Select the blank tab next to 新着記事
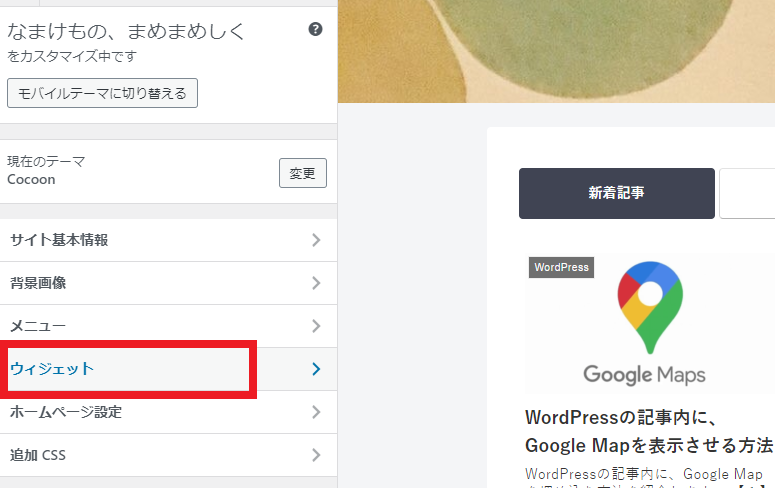The height and width of the screenshot is (488, 775). point(747,193)
